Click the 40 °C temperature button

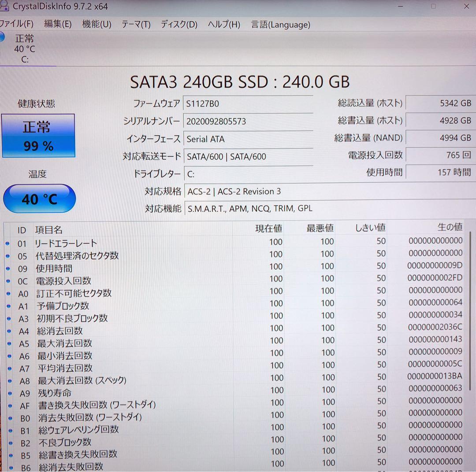(39, 199)
